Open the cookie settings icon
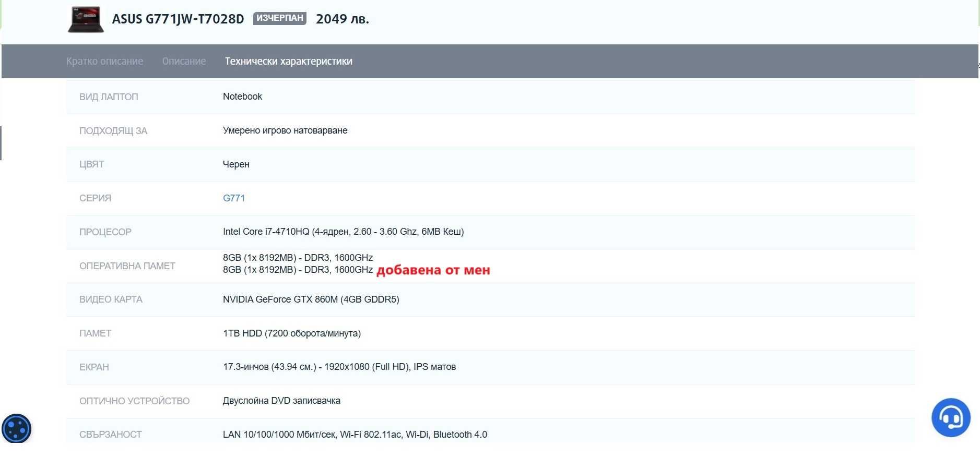Viewport: 980px width, 457px height. coord(17,429)
